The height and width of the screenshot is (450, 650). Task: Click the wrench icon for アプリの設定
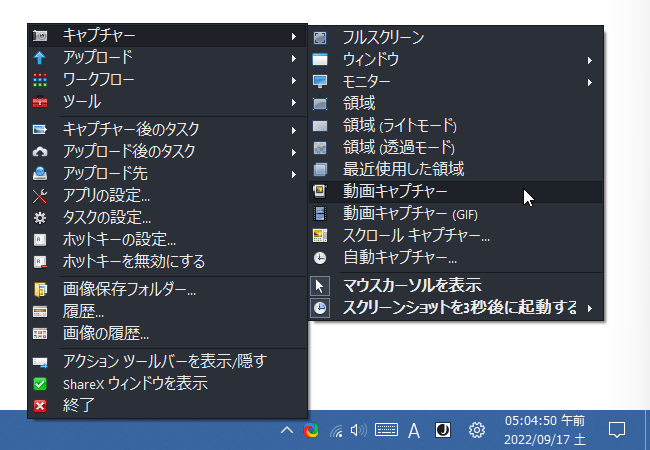[40, 196]
